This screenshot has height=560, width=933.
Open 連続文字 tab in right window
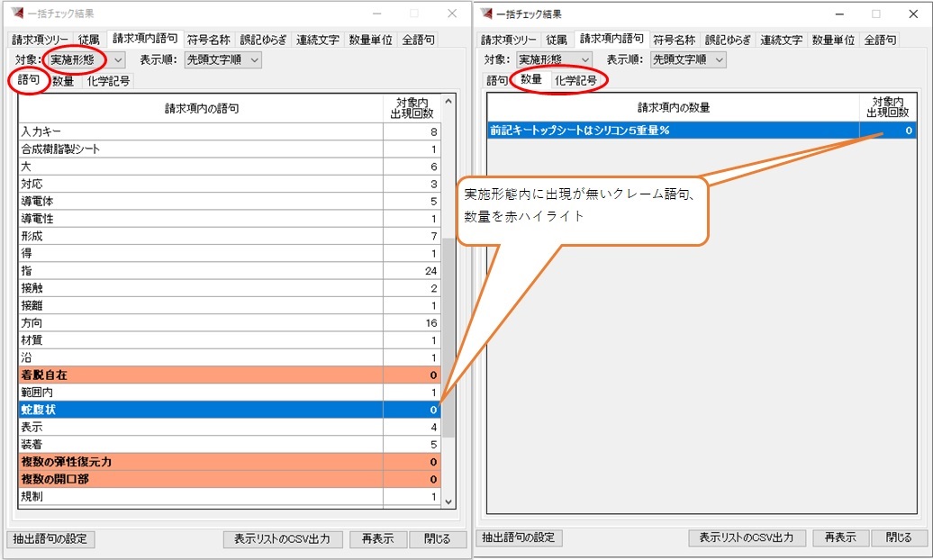coord(782,40)
